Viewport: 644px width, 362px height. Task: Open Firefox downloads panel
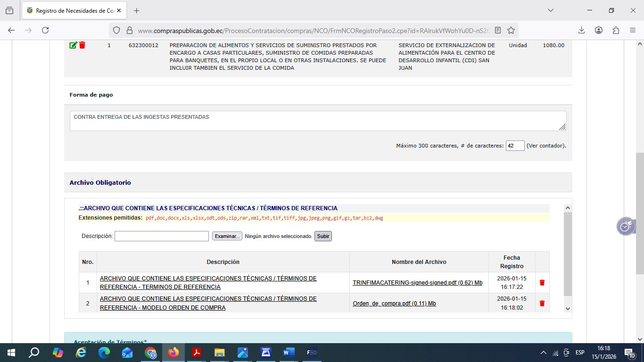pyautogui.click(x=582, y=30)
